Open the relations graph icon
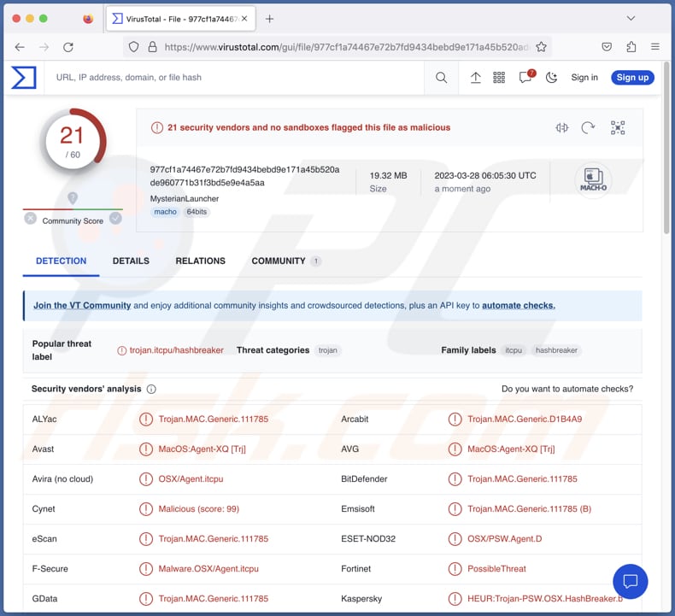This screenshot has height=616, width=675. click(x=618, y=127)
